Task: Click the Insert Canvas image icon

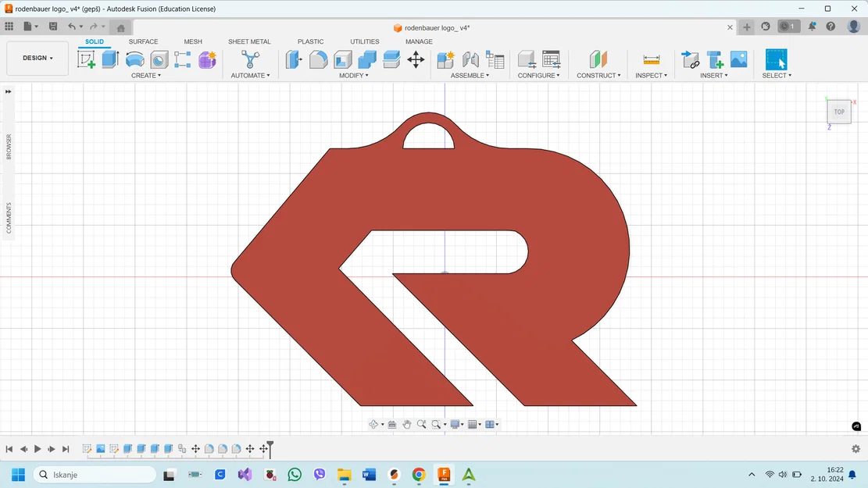Action: click(x=738, y=59)
